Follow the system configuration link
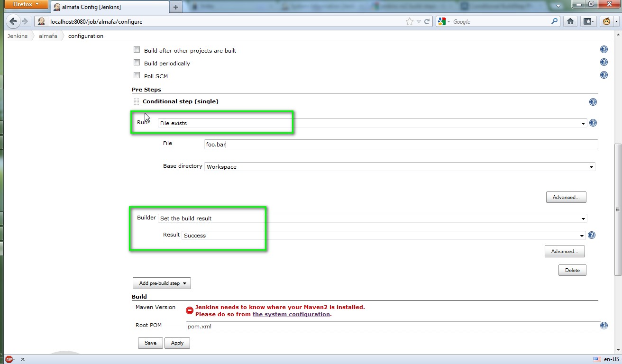The width and height of the screenshot is (622, 364). pos(291,314)
